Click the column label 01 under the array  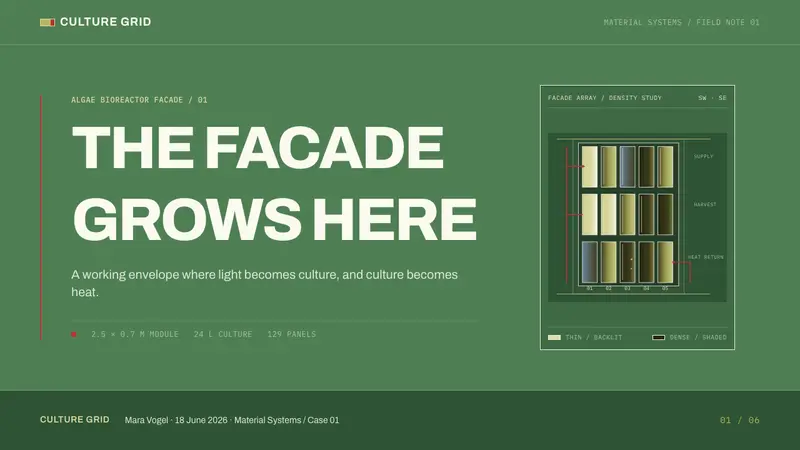tap(590, 288)
